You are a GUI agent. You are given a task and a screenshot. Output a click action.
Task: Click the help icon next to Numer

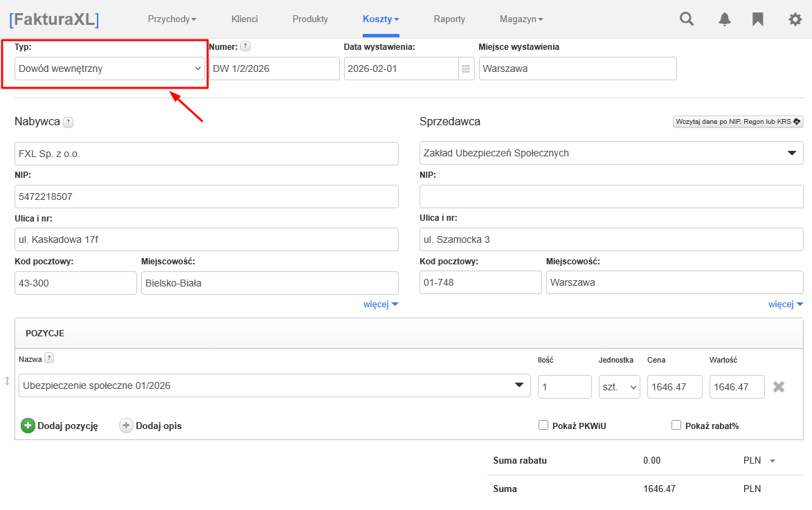click(245, 47)
